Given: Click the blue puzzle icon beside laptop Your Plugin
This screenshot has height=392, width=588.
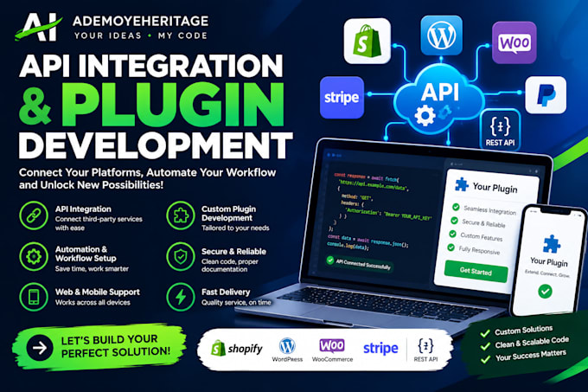Looking at the screenshot, I should [x=462, y=184].
